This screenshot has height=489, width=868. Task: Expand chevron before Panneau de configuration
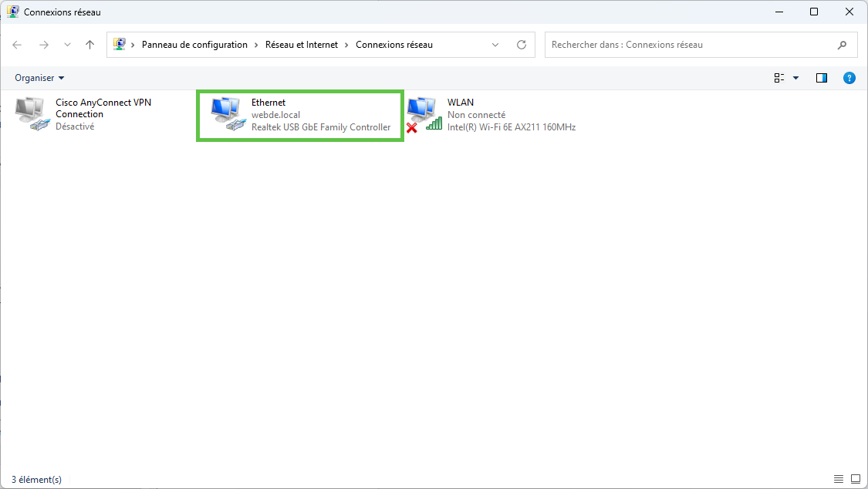[x=133, y=45]
